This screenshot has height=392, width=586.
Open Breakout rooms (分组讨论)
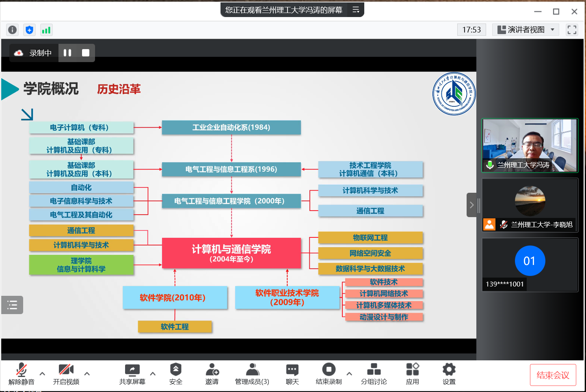pos(374,374)
